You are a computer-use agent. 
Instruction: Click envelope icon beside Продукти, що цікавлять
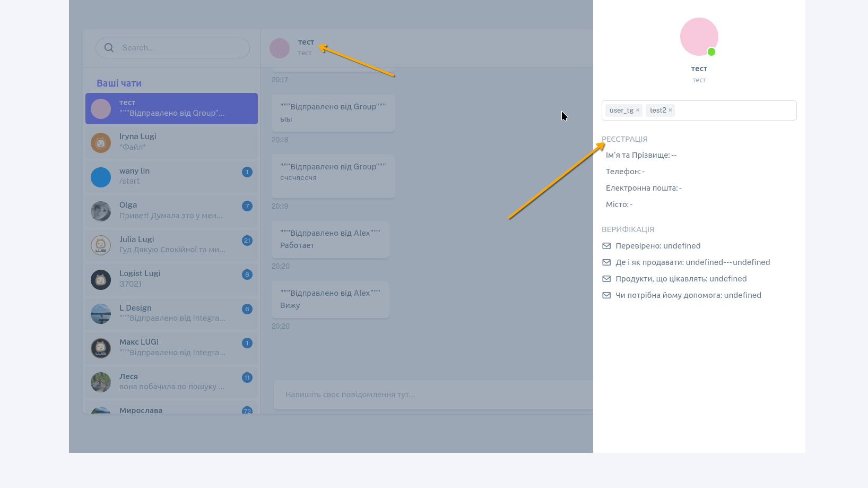click(606, 279)
